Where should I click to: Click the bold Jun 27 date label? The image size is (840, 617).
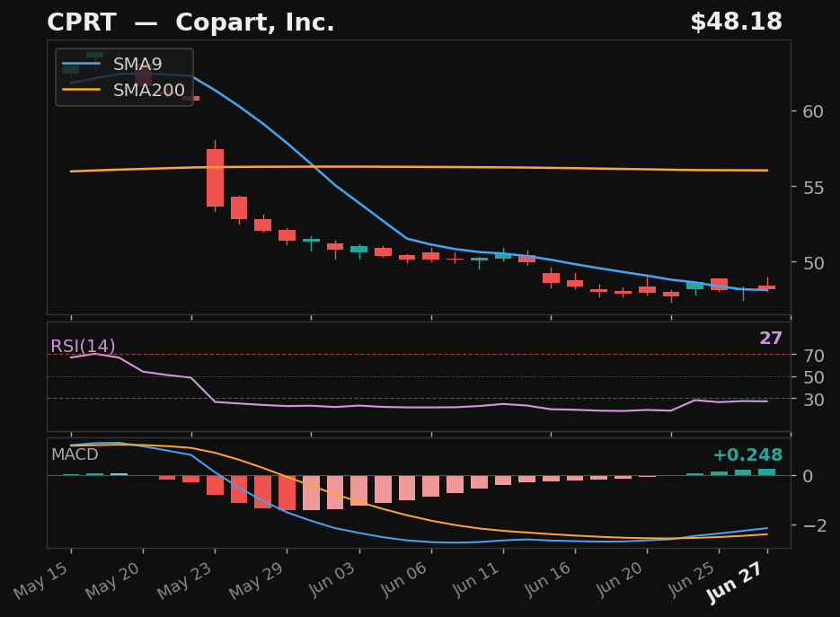[x=736, y=583]
